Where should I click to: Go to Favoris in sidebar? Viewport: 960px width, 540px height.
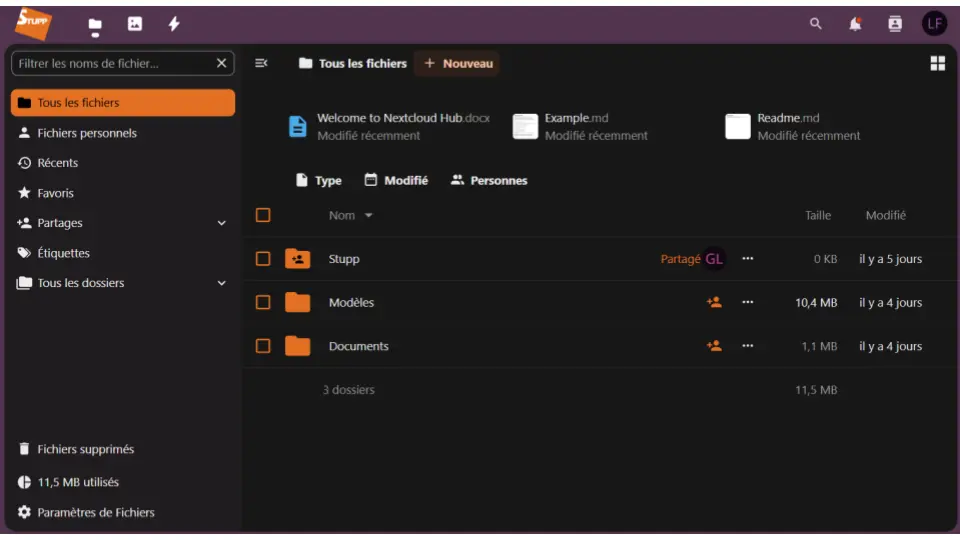(56, 193)
